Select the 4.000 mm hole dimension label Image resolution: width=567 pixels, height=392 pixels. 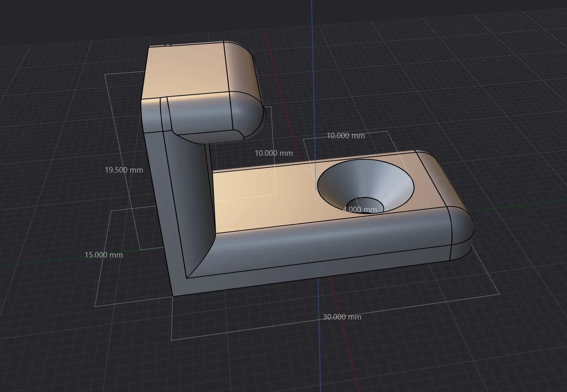tap(360, 210)
